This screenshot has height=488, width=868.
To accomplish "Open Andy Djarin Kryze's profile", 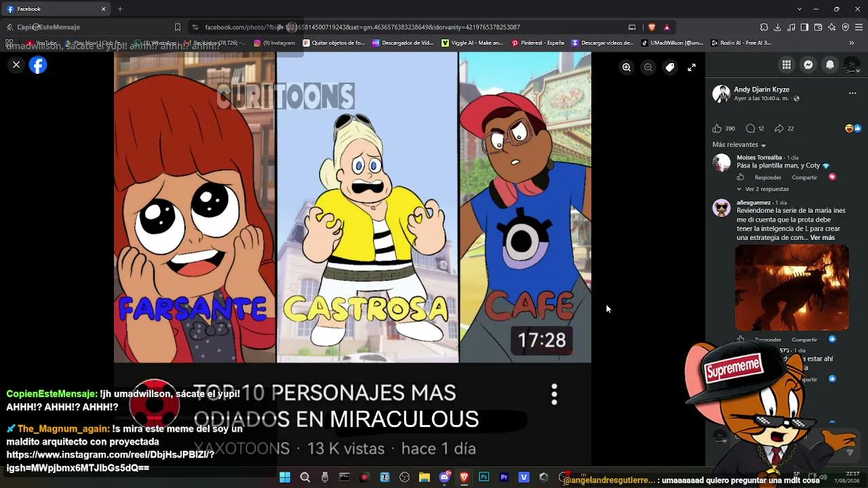I will pos(762,89).
